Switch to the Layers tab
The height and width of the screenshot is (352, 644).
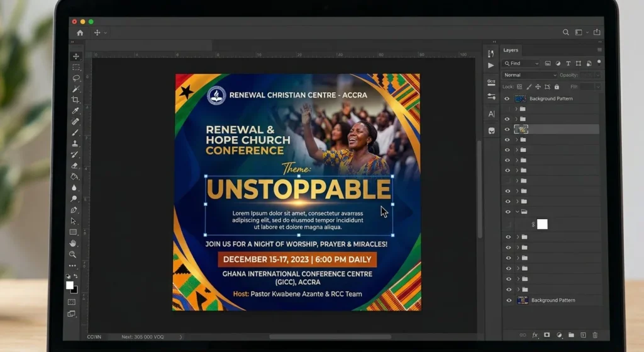pyautogui.click(x=511, y=50)
